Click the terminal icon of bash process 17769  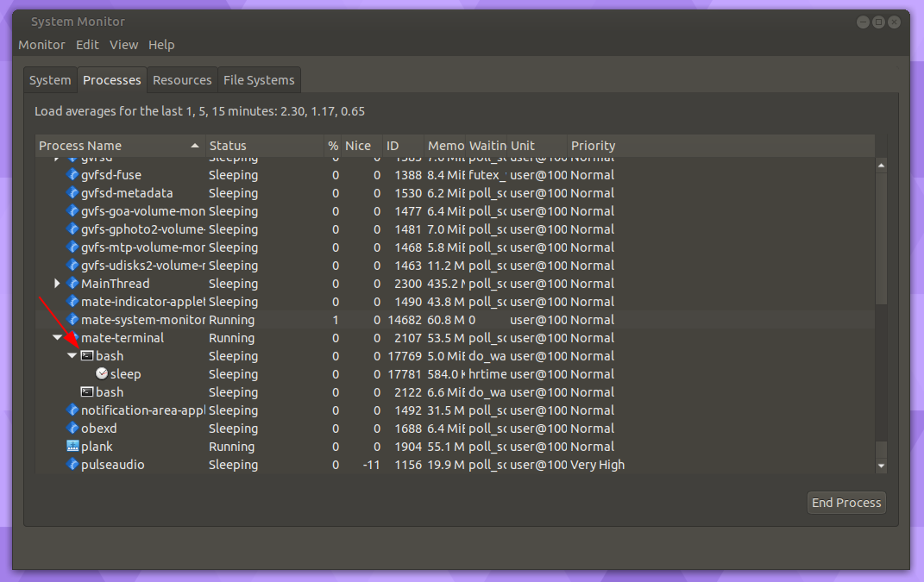click(87, 356)
